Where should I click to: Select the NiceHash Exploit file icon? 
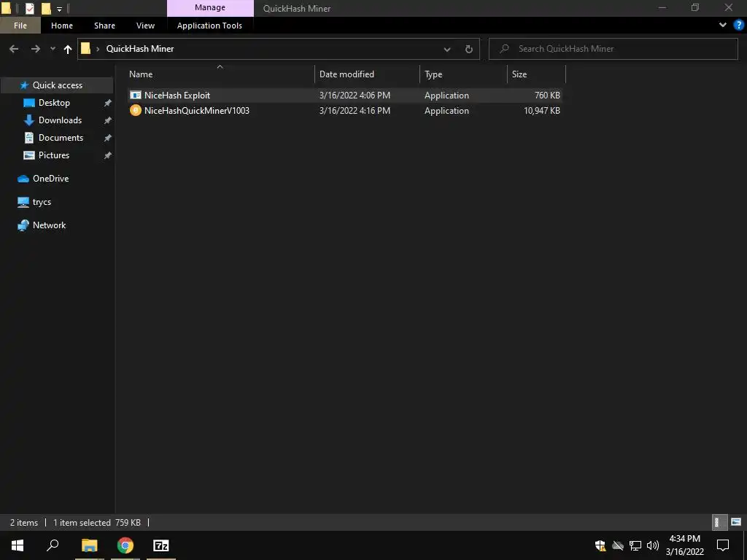[135, 96]
